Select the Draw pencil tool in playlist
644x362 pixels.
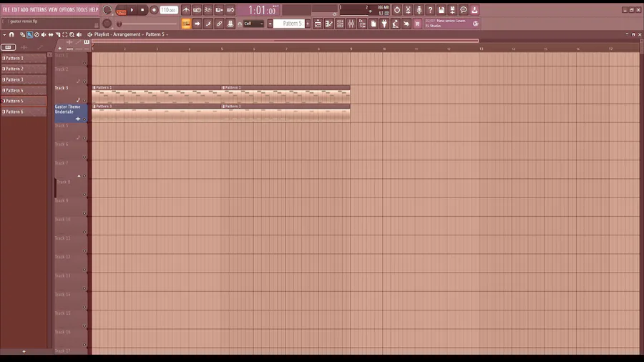(x=23, y=35)
